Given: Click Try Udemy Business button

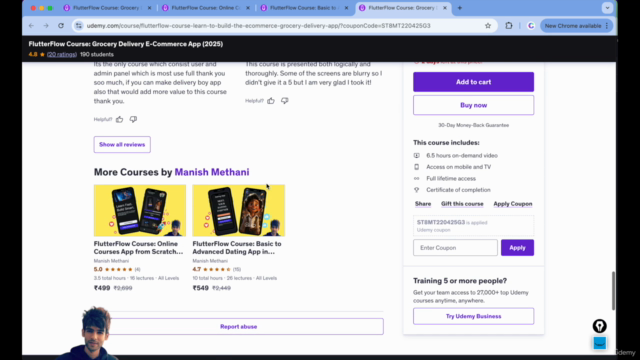Looking at the screenshot, I should coord(473,316).
